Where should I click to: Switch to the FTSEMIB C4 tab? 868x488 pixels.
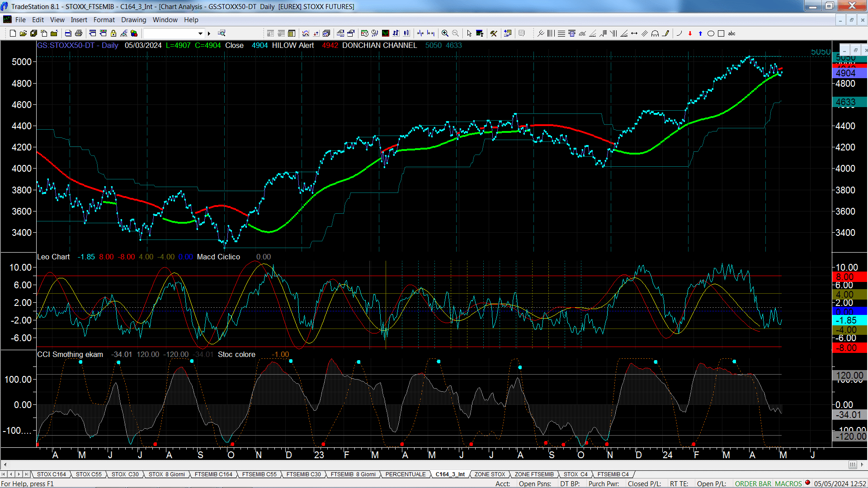tap(613, 474)
